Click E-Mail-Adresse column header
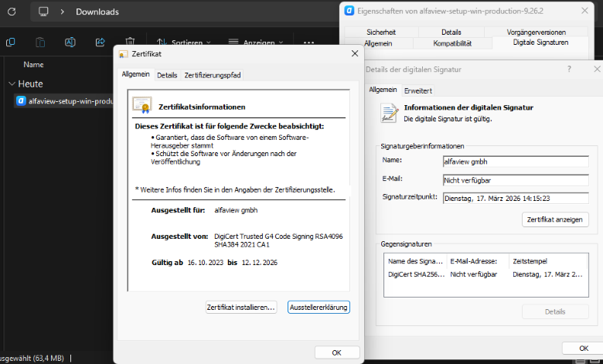The height and width of the screenshot is (364, 603). click(478, 261)
